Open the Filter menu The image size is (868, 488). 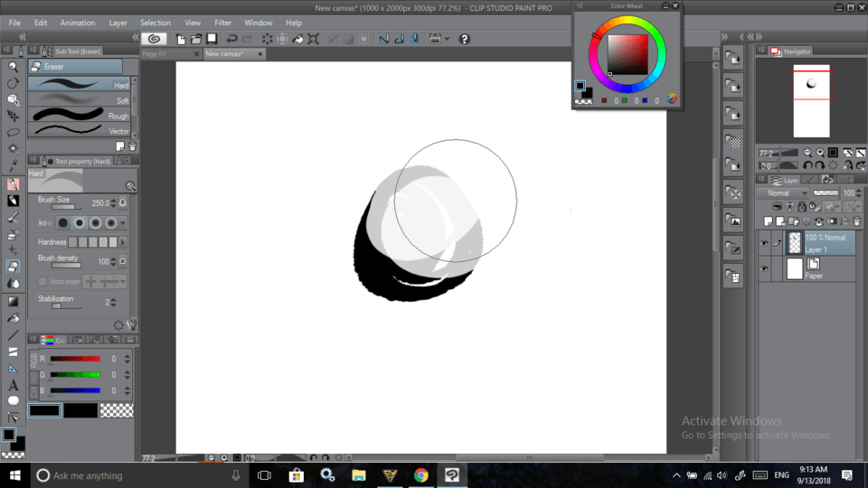[222, 23]
